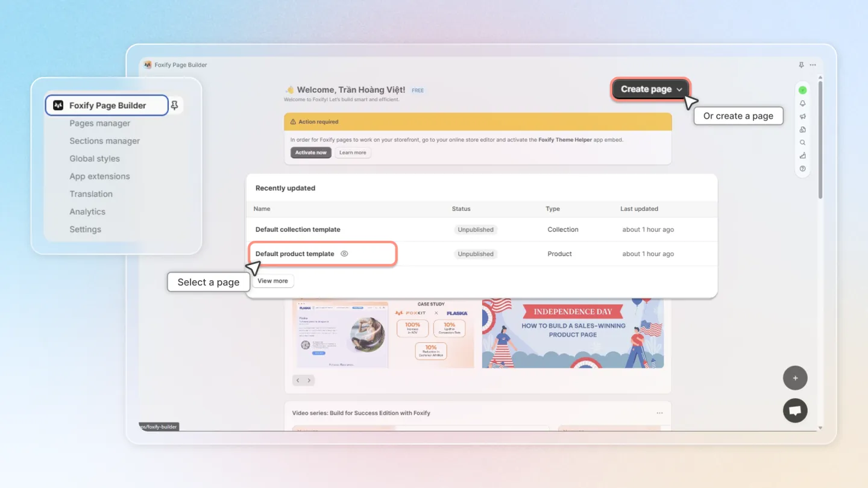Click Unpublished status of product template
The image size is (868, 488).
[x=476, y=254]
